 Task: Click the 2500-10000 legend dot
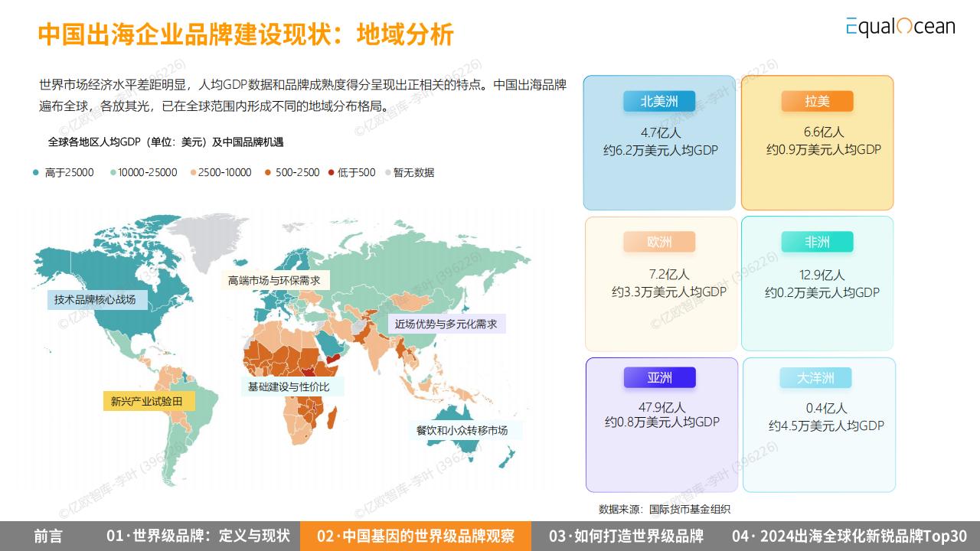pyautogui.click(x=193, y=173)
